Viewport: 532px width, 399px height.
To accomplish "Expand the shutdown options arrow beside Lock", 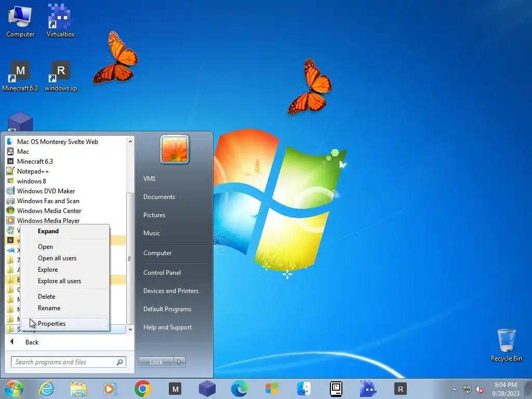I will [x=179, y=362].
